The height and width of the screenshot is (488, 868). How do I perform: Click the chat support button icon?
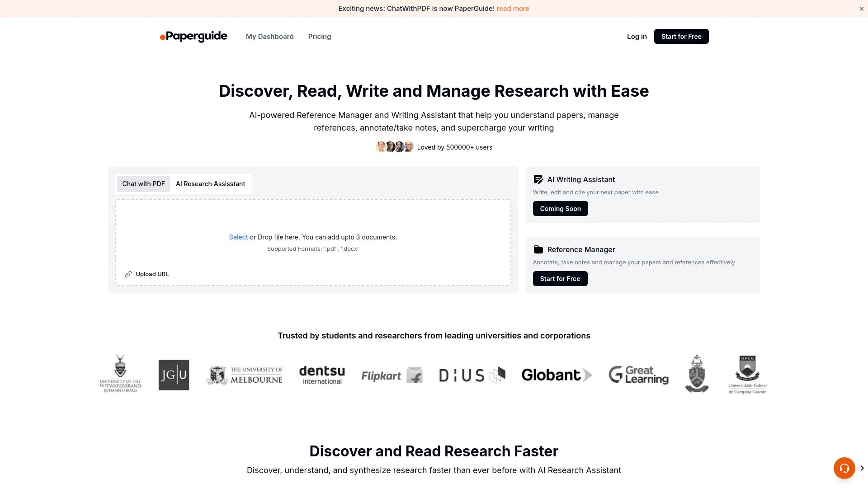click(844, 468)
